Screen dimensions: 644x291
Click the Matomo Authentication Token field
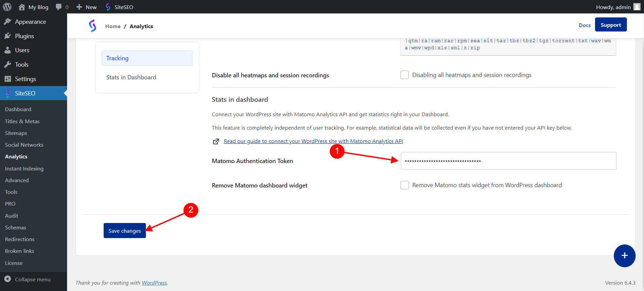tap(508, 161)
